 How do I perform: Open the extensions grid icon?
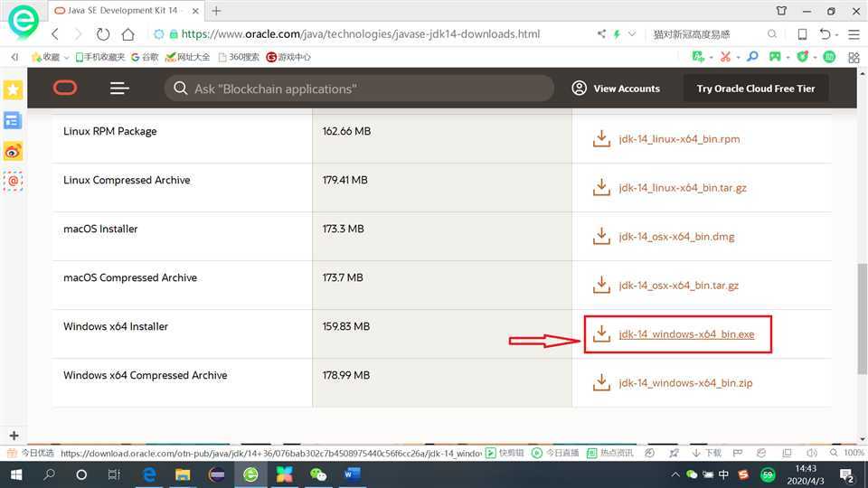coord(854,57)
